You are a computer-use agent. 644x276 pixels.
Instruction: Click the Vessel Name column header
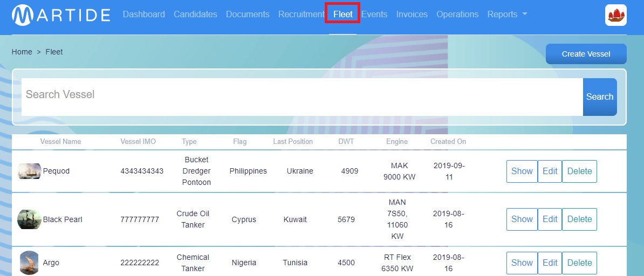click(61, 142)
